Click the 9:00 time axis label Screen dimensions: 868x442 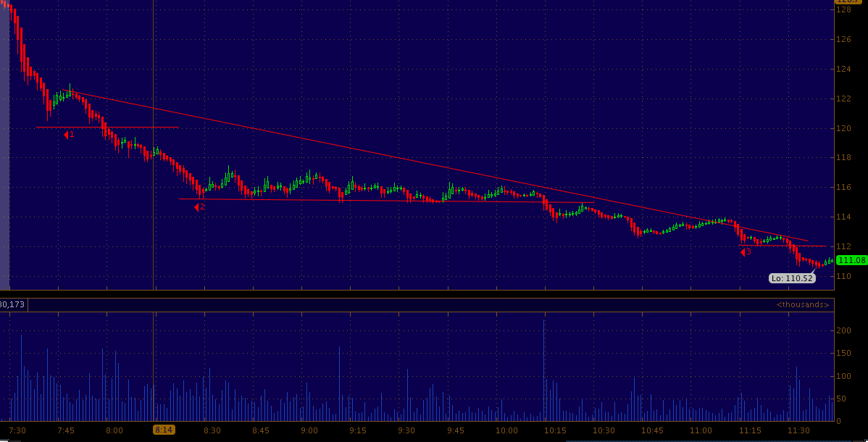[309, 430]
